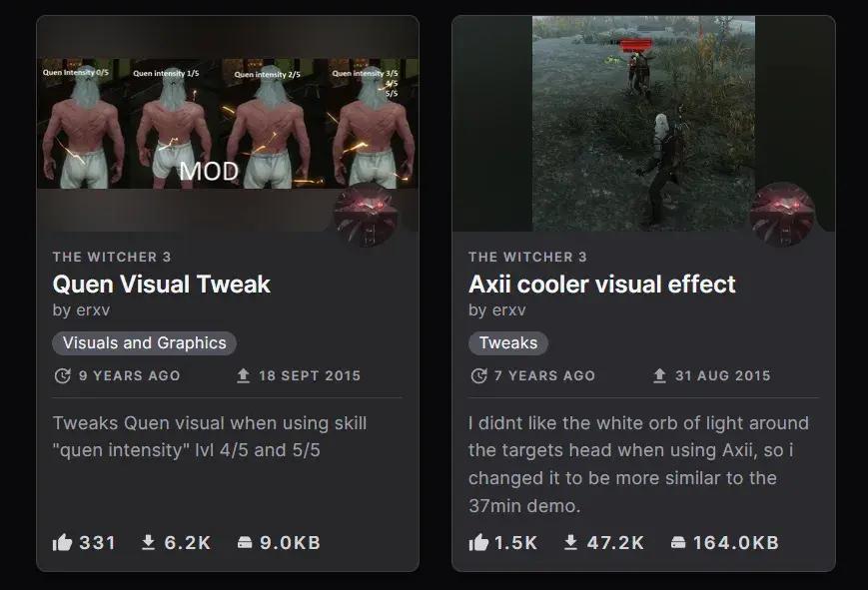Open the Axii cooler visual effect title
Image resolution: width=868 pixels, height=590 pixels.
[601, 285]
